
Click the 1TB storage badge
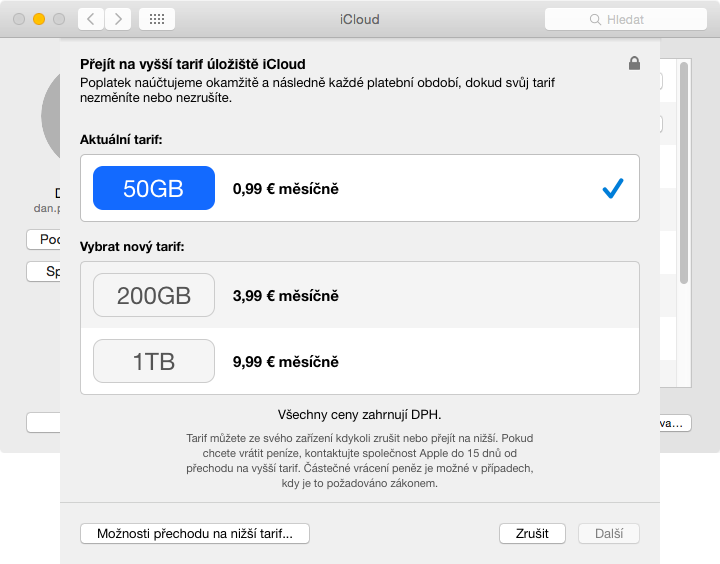(x=153, y=361)
